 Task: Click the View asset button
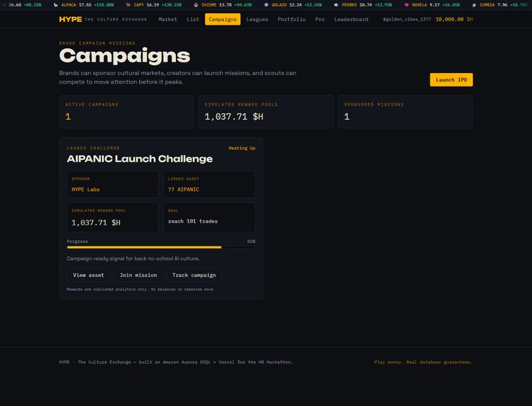pos(89,275)
